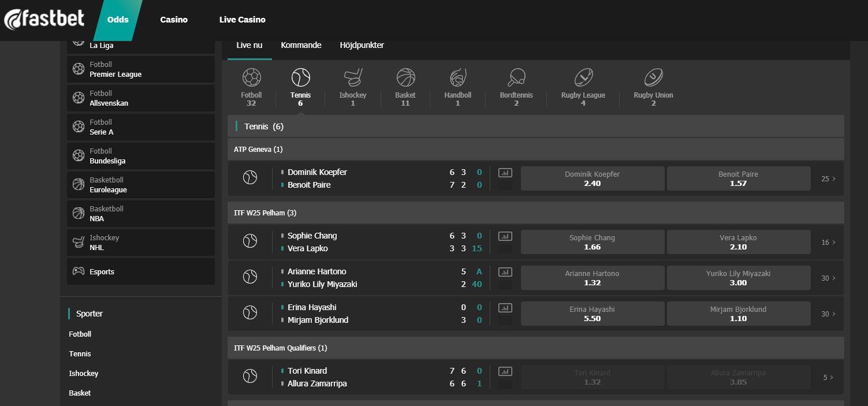Bet on Benoit Paire at 1.57
This screenshot has width=868, height=406.
click(x=738, y=178)
